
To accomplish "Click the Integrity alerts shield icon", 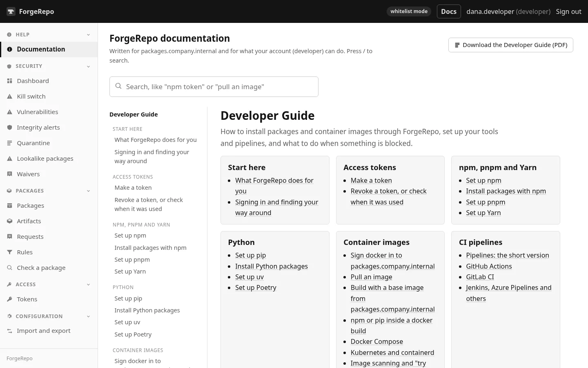I will pyautogui.click(x=9, y=128).
